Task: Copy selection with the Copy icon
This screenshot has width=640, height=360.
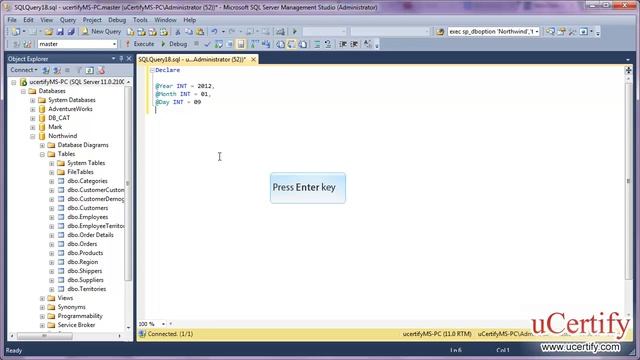Action: tap(189, 32)
